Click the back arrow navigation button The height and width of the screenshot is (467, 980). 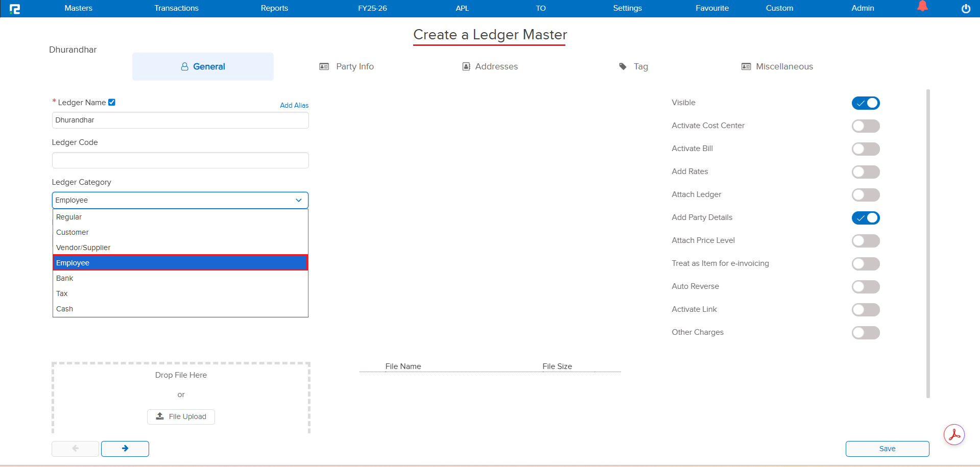click(75, 449)
